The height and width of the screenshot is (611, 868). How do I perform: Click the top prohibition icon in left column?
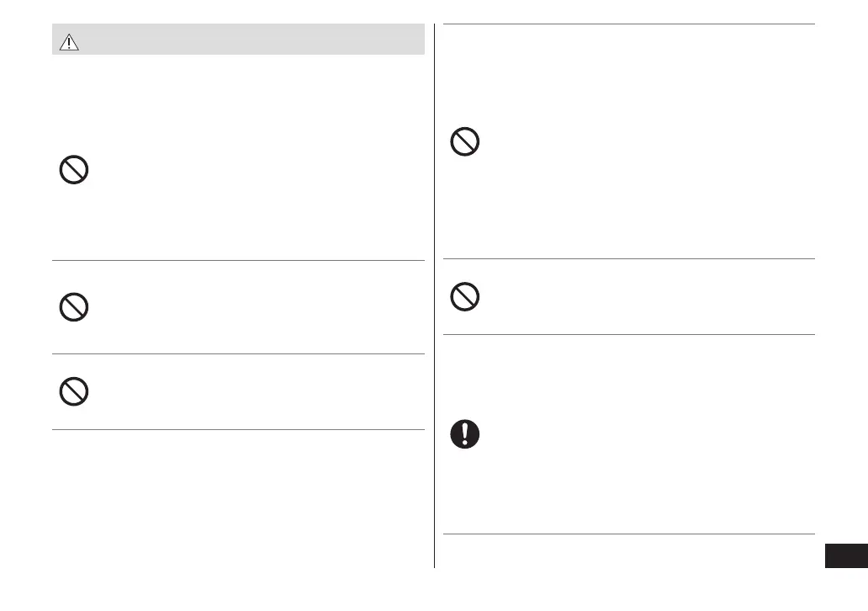[x=74, y=171]
